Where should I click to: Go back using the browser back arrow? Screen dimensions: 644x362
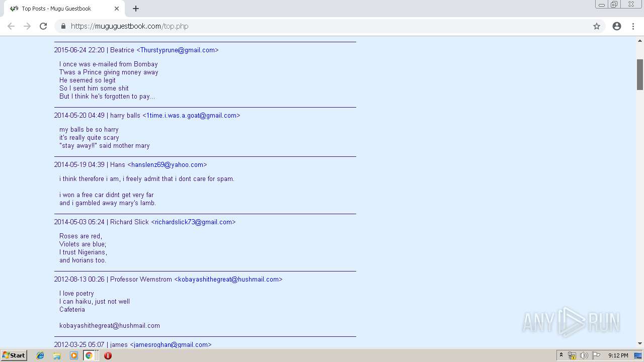coord(11,26)
